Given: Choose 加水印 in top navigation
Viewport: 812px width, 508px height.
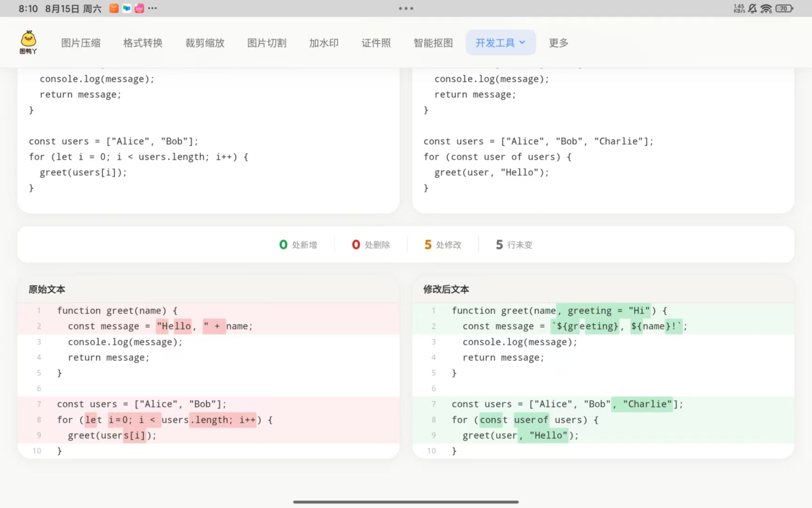Looking at the screenshot, I should pyautogui.click(x=324, y=43).
